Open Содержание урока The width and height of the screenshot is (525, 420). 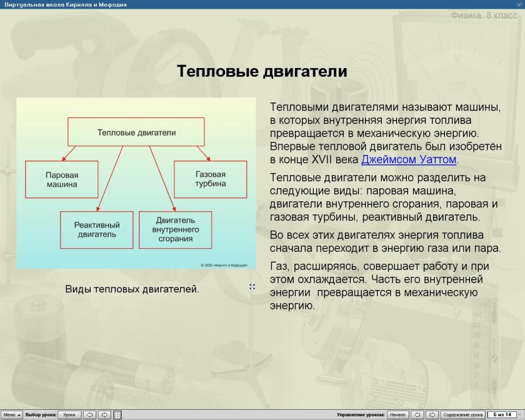point(462,413)
